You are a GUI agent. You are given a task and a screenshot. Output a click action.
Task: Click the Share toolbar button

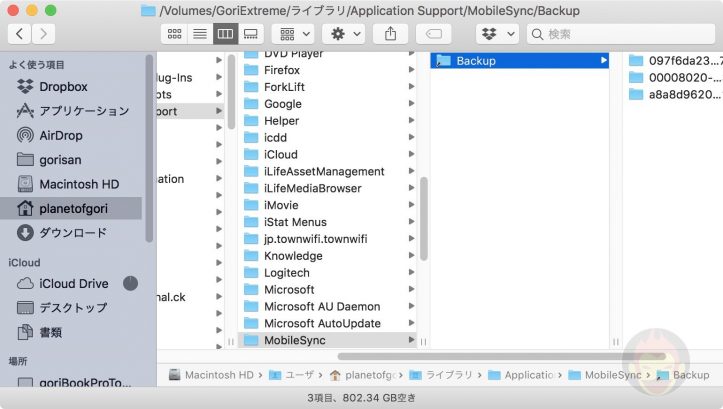(x=391, y=34)
